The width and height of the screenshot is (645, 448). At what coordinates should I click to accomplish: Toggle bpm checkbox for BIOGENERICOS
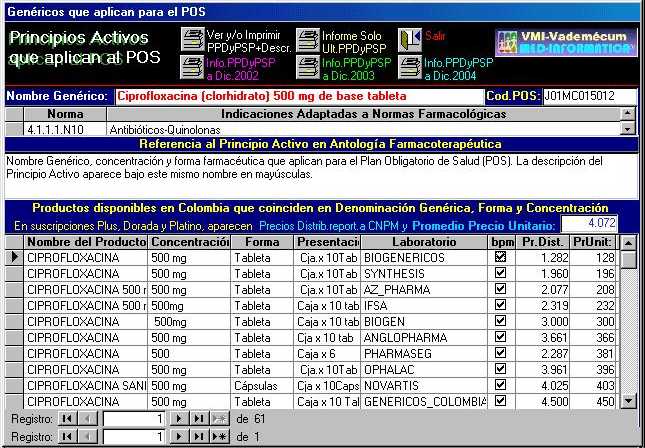pyautogui.click(x=500, y=257)
